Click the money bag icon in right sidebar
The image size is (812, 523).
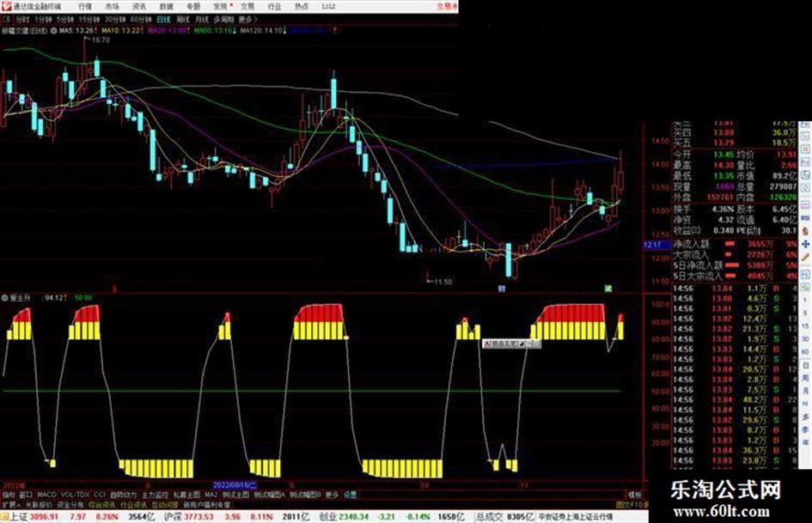click(x=806, y=231)
